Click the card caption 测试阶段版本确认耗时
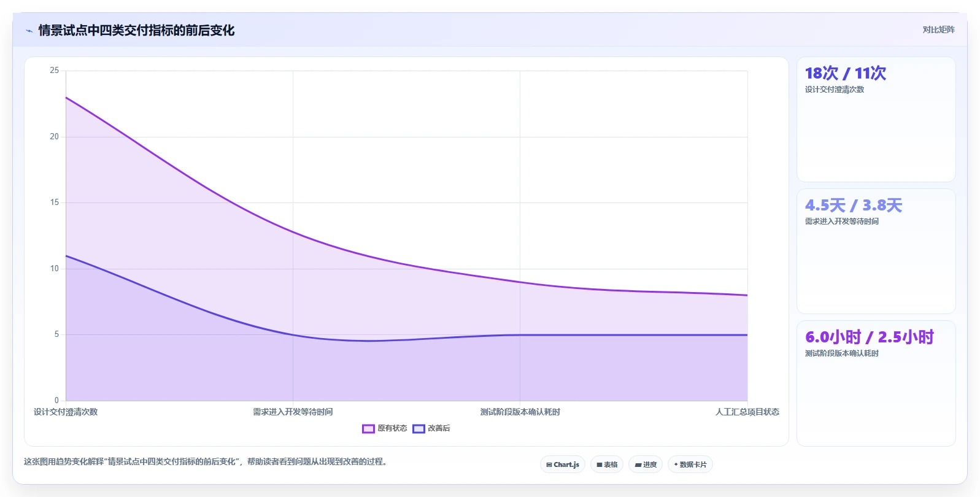980x497 pixels. [x=842, y=353]
